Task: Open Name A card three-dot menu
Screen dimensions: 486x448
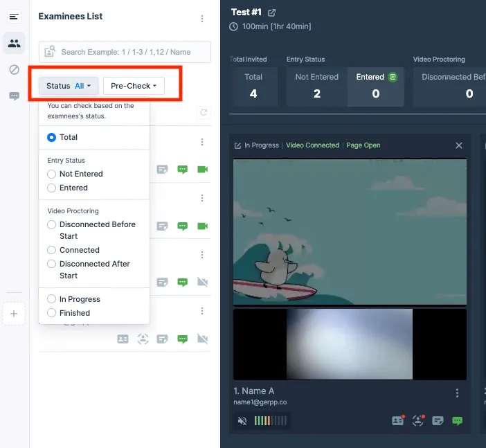Action: [457, 393]
